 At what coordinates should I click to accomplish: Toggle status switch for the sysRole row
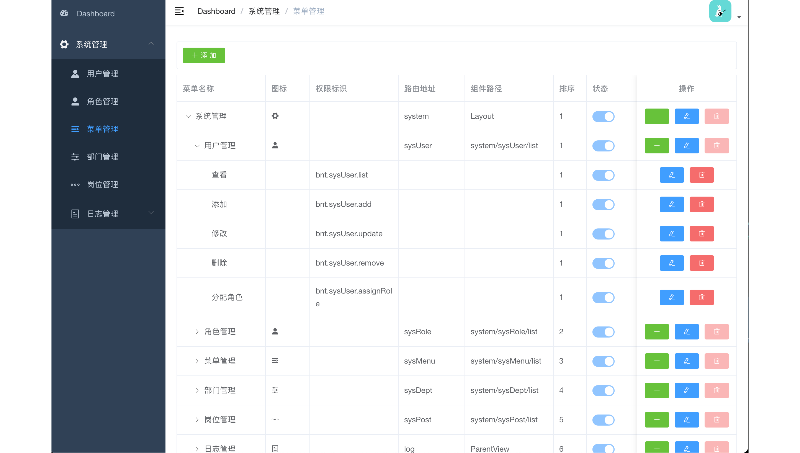tap(603, 332)
